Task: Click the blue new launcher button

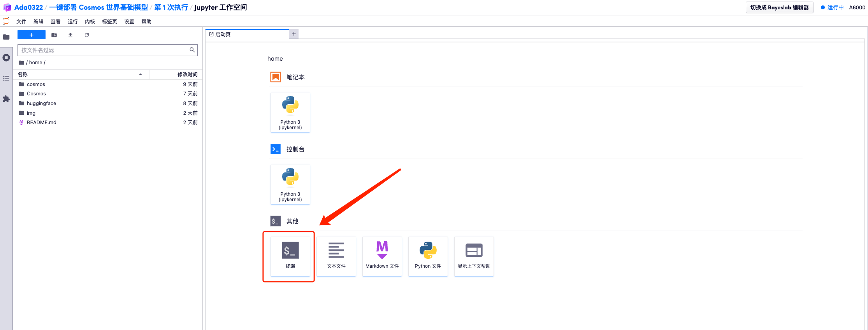Action: pos(32,35)
